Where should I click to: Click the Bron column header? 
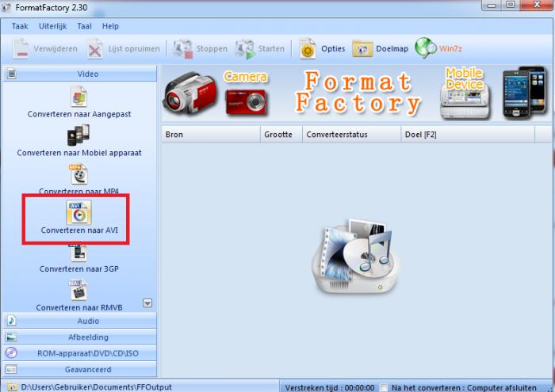(211, 135)
